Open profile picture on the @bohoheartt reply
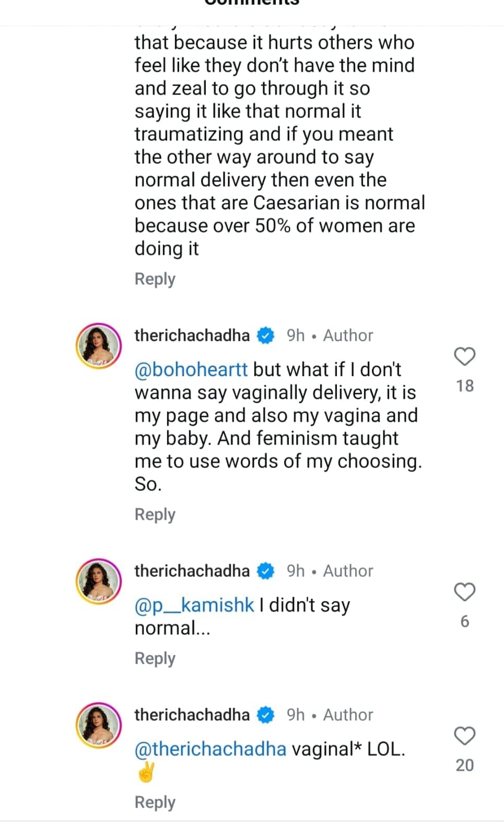 pos(99,346)
